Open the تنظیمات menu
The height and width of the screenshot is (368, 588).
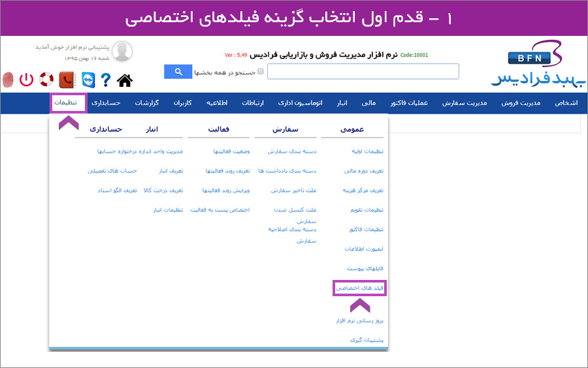[68, 103]
